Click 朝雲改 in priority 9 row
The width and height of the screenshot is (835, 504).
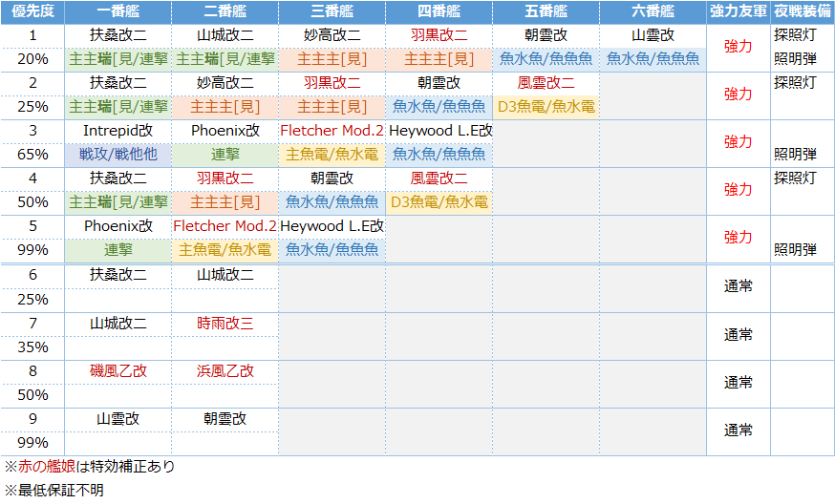pyautogui.click(x=225, y=419)
